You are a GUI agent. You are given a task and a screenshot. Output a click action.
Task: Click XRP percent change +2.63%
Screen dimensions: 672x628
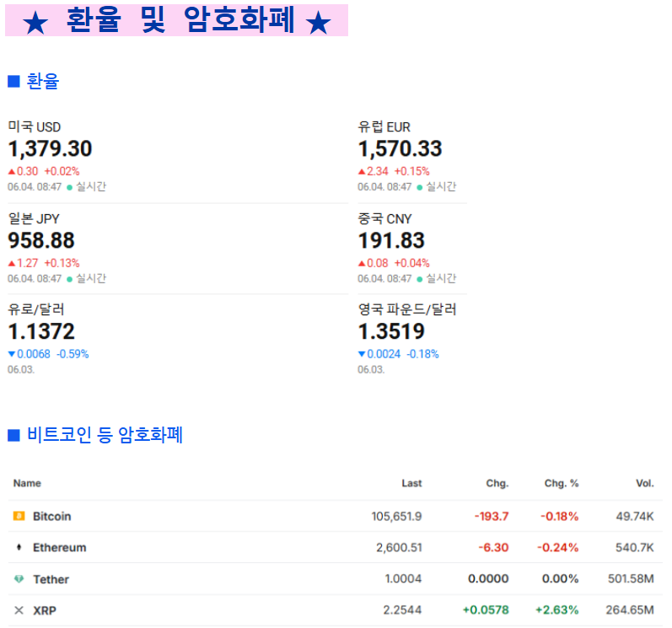(x=557, y=610)
